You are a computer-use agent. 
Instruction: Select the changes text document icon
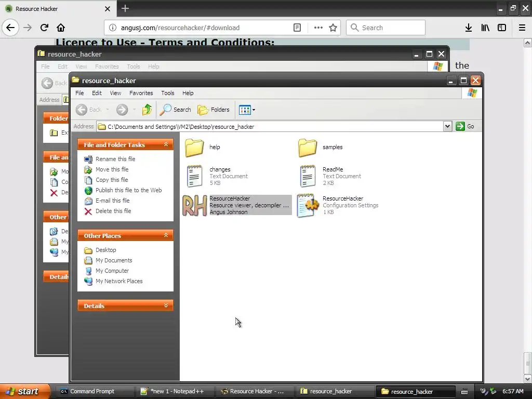tap(194, 176)
